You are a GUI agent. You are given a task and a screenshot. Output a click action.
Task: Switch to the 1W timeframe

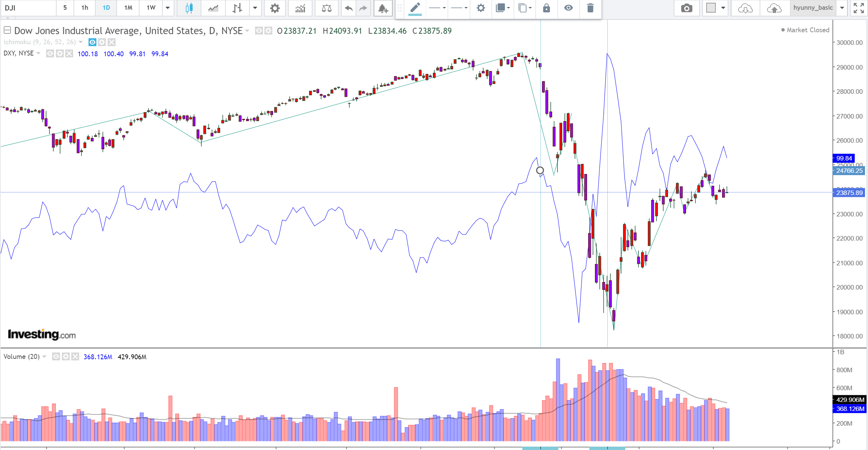click(x=151, y=8)
